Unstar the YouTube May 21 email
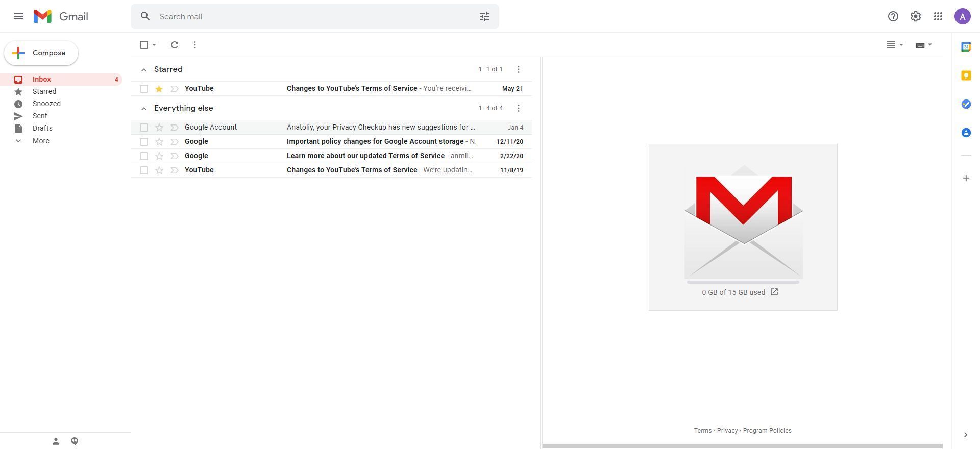Screen dimensions: 980x449 pos(159,89)
